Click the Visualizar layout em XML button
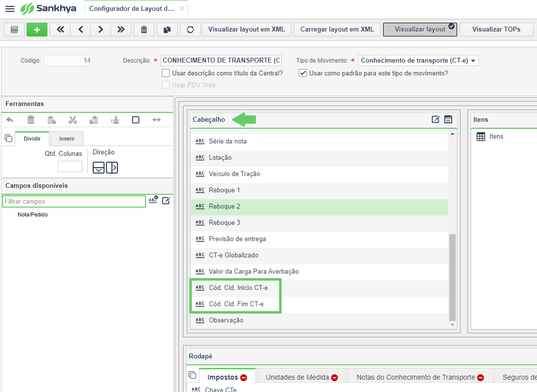This screenshot has width=537, height=392. pos(247,30)
